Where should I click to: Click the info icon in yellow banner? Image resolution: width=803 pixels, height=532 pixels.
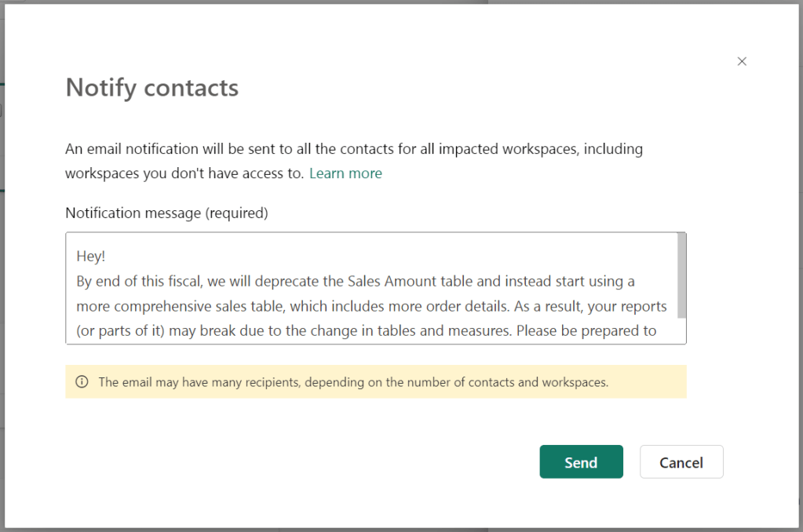[82, 382]
